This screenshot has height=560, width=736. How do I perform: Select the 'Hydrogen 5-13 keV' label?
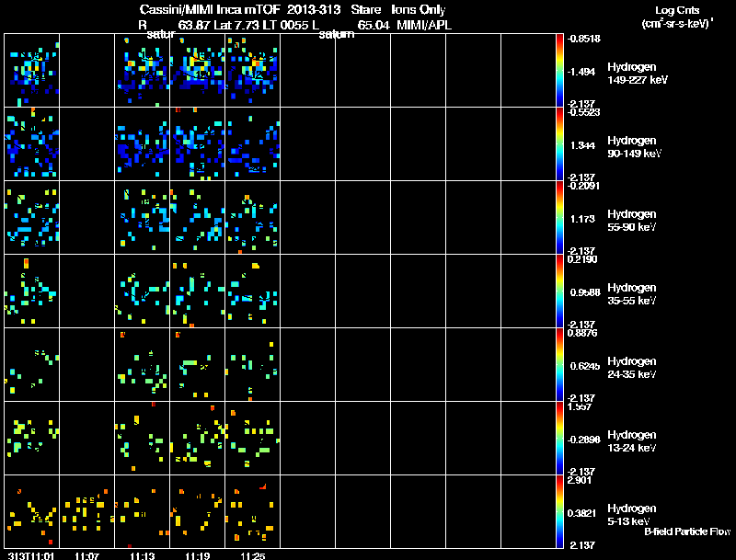[632, 515]
